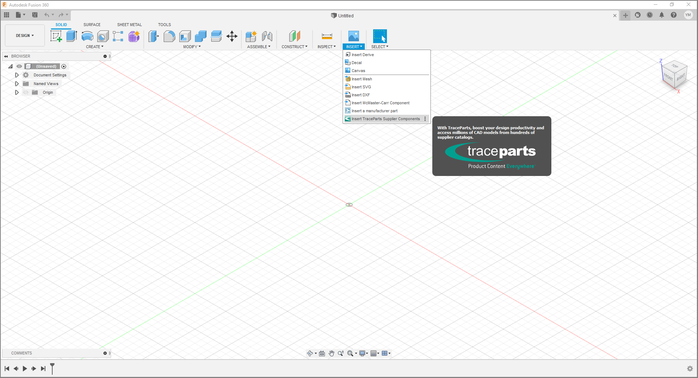This screenshot has width=698, height=378.
Task: Expand the Document Settings tree node
Action: coord(17,75)
